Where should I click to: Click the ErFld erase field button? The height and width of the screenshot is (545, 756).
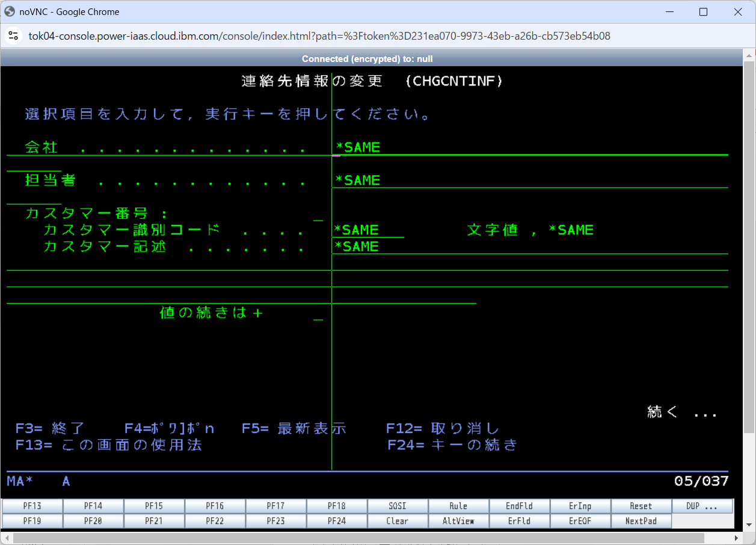pos(519,521)
